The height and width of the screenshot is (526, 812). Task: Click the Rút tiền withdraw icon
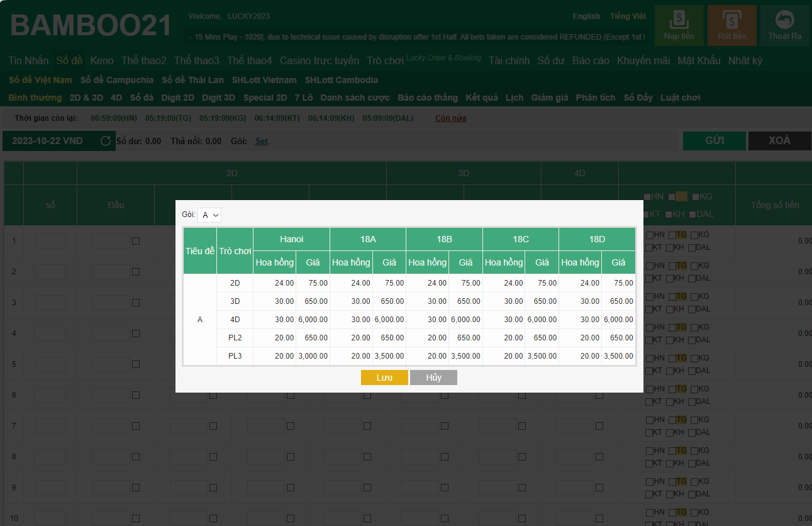732,25
